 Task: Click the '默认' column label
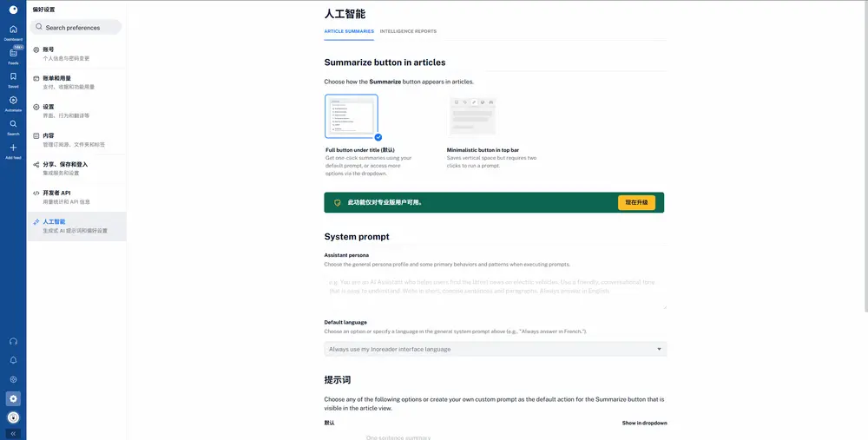[x=329, y=423]
